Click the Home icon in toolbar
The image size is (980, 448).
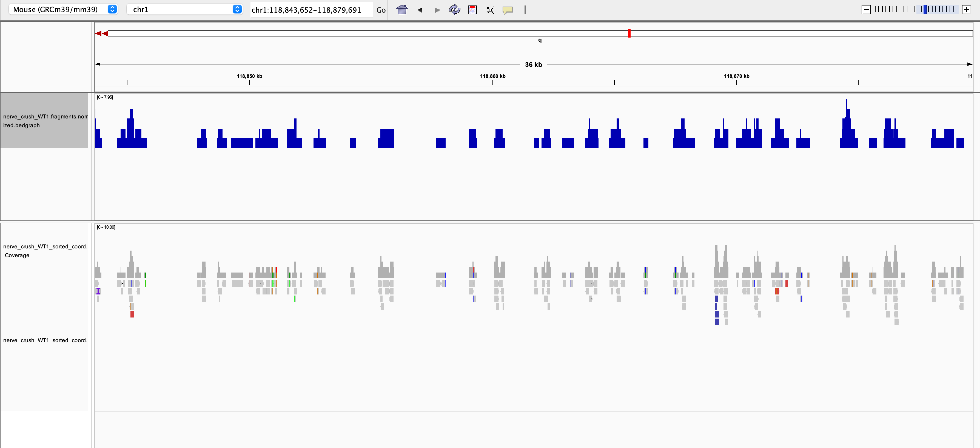coord(402,10)
